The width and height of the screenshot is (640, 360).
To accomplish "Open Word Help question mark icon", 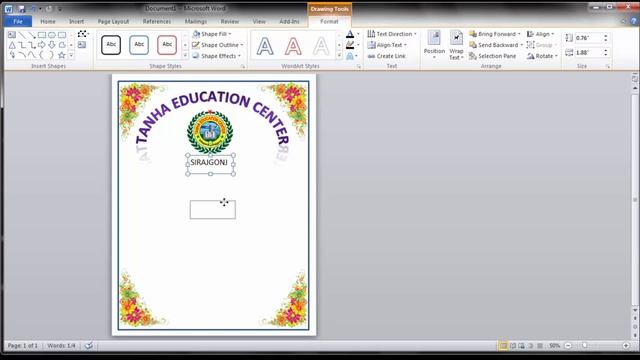I will click(634, 21).
